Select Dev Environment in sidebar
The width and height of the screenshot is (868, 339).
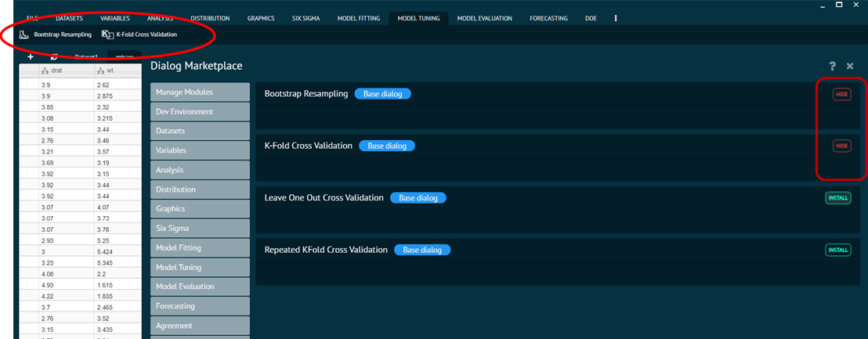coord(200,112)
